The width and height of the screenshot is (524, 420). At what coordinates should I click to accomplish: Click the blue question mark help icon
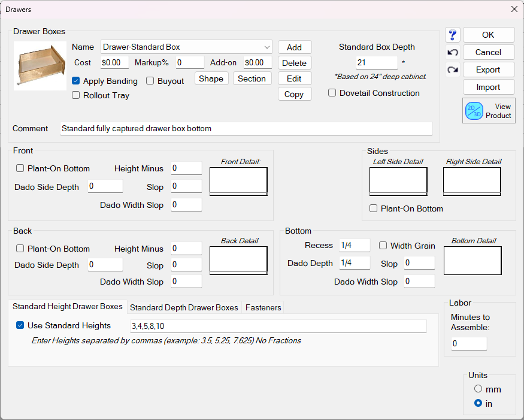[x=453, y=35]
